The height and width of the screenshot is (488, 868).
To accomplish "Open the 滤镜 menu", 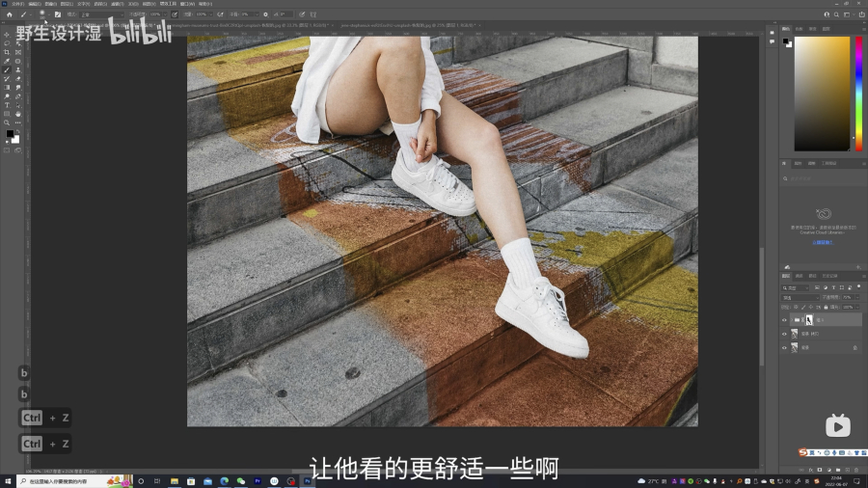I will pos(117,4).
